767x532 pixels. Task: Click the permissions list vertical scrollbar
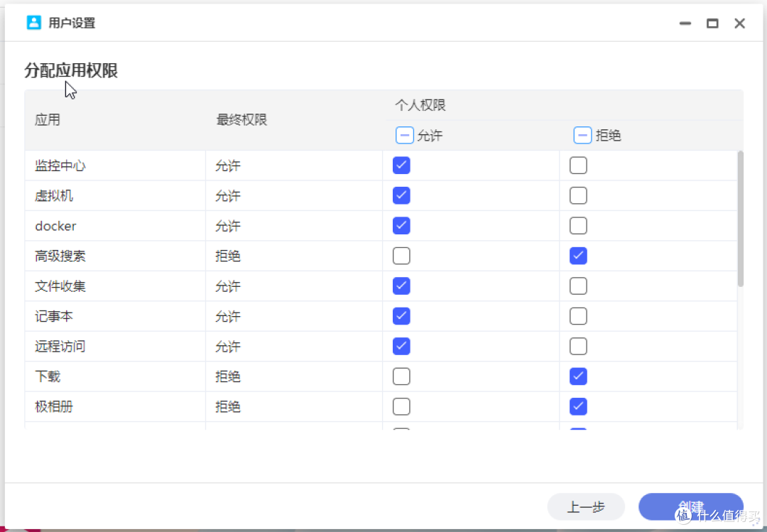[x=740, y=219]
